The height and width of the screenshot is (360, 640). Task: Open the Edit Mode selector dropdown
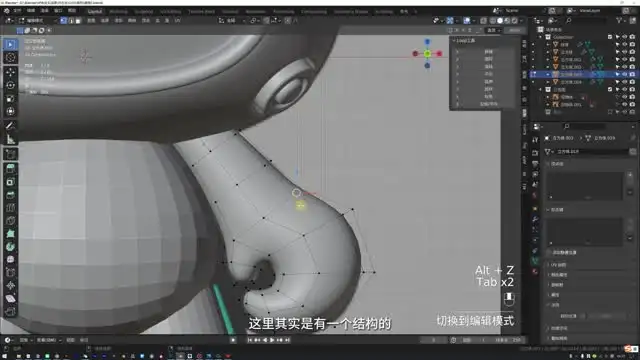point(37,20)
